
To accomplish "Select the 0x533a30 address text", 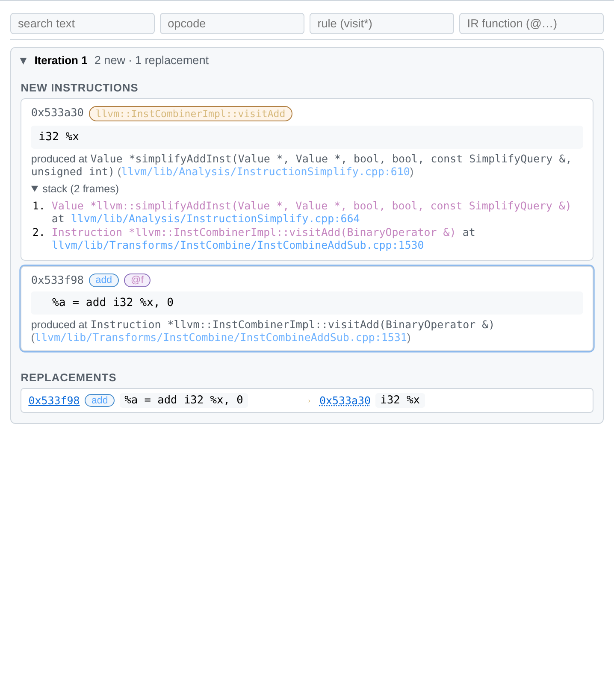I will (x=57, y=113).
